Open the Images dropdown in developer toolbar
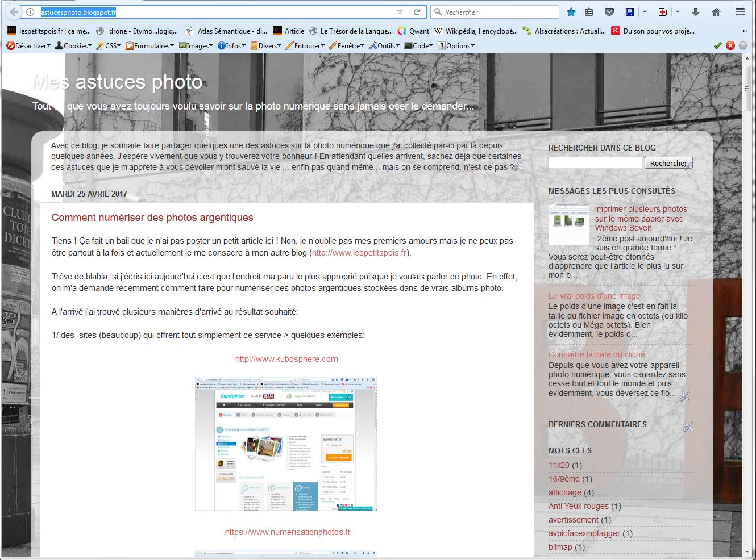 tap(196, 45)
